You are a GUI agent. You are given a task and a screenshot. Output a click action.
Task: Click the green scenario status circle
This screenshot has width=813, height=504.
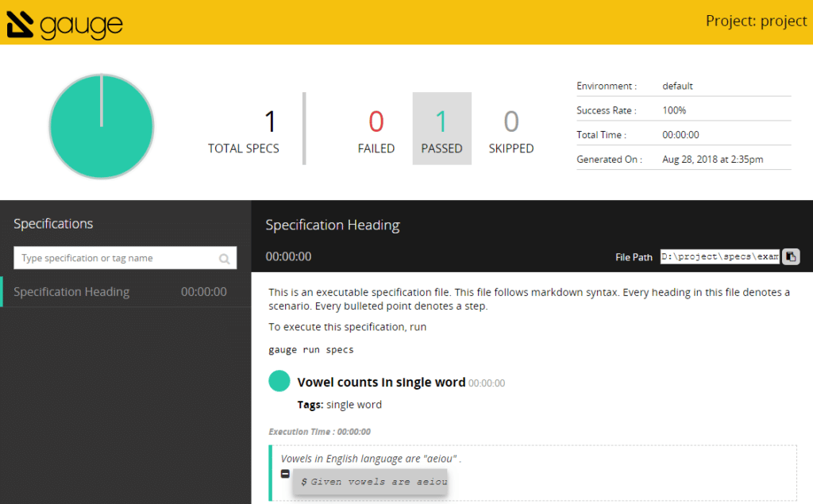coord(279,381)
